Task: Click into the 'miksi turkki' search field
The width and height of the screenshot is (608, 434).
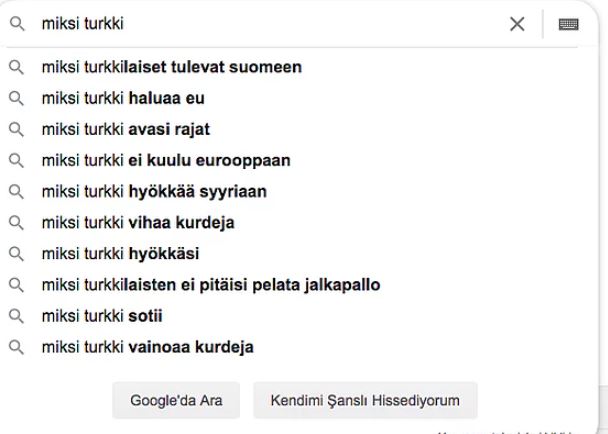Action: point(260,24)
